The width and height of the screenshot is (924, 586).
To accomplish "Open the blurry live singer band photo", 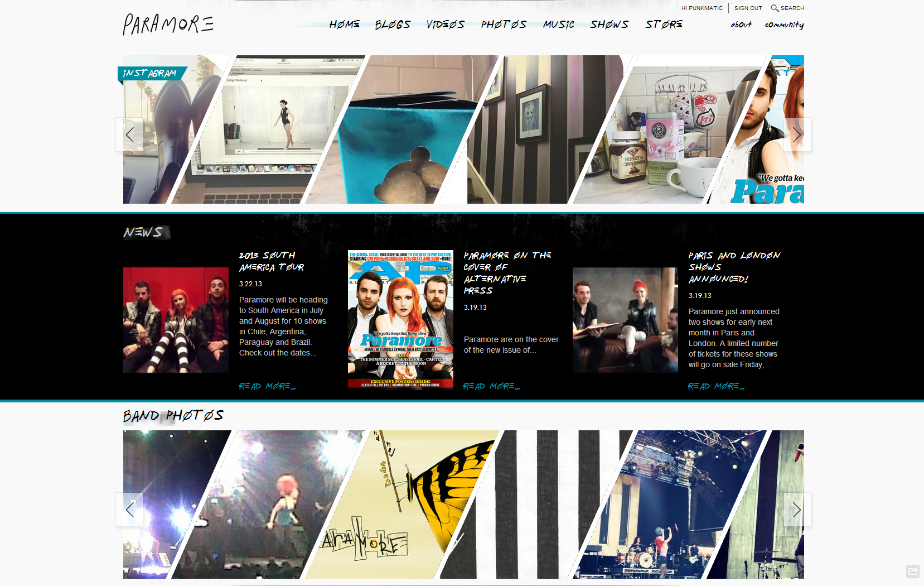I will (x=269, y=505).
